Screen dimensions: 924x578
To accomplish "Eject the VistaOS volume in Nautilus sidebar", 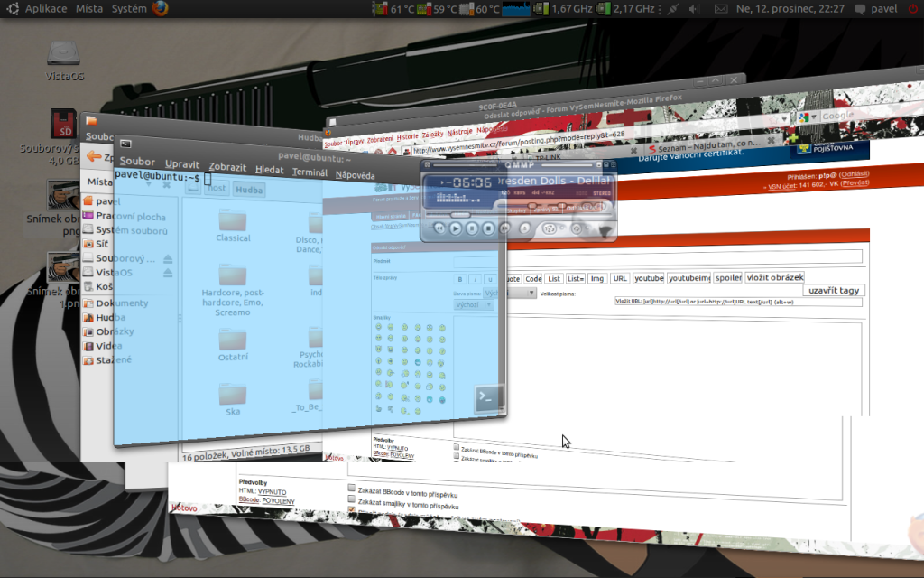I will [x=167, y=273].
